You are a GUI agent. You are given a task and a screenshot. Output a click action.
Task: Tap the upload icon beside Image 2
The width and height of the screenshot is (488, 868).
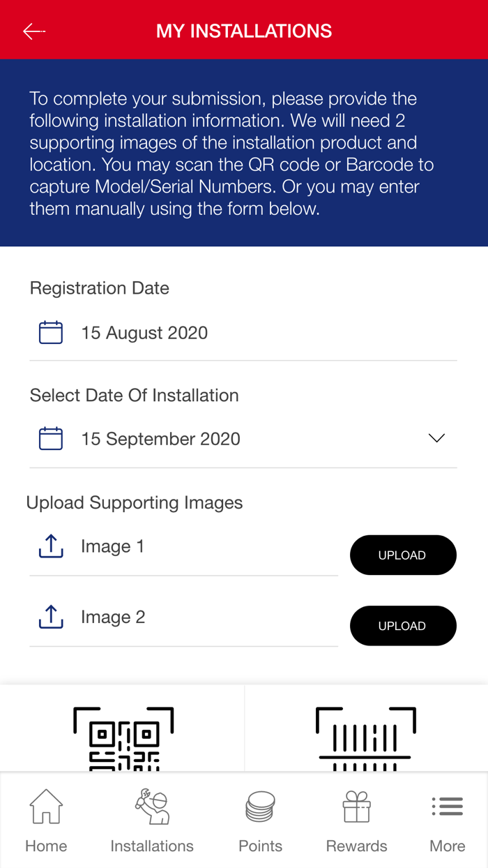point(51,617)
